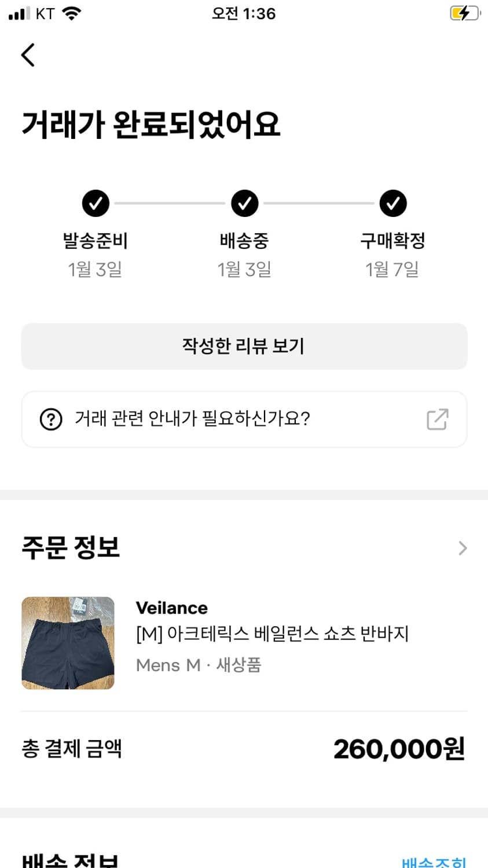Tap the 배송중 checkmark circle
The width and height of the screenshot is (488, 868).
(244, 203)
